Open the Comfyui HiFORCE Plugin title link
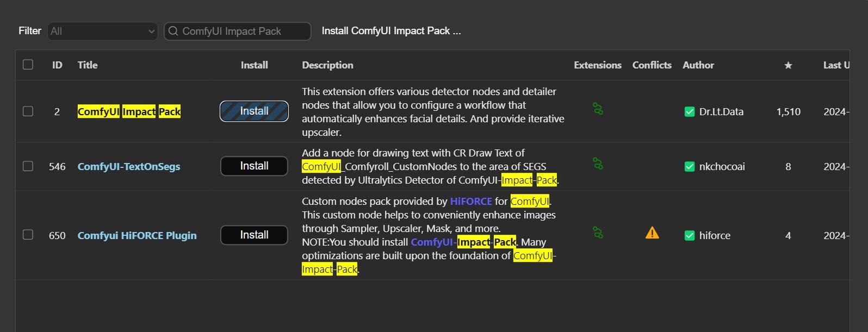The image size is (868, 332). tap(137, 236)
